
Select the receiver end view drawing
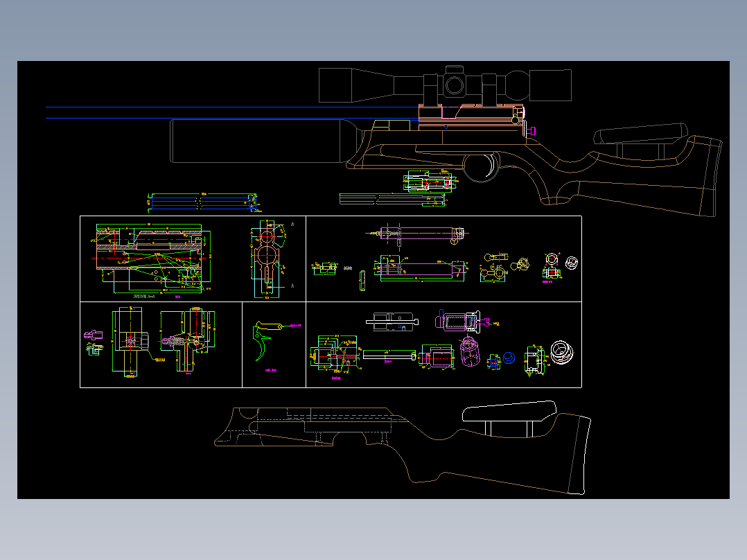(x=267, y=259)
